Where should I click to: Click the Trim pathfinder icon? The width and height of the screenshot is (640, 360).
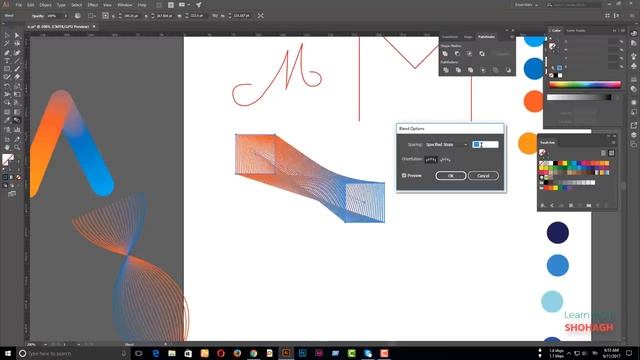458,70
